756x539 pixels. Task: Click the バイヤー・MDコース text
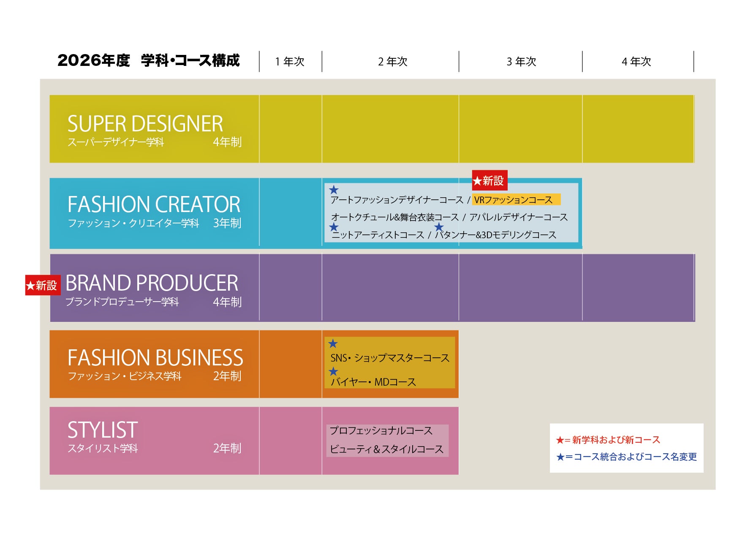(x=373, y=382)
